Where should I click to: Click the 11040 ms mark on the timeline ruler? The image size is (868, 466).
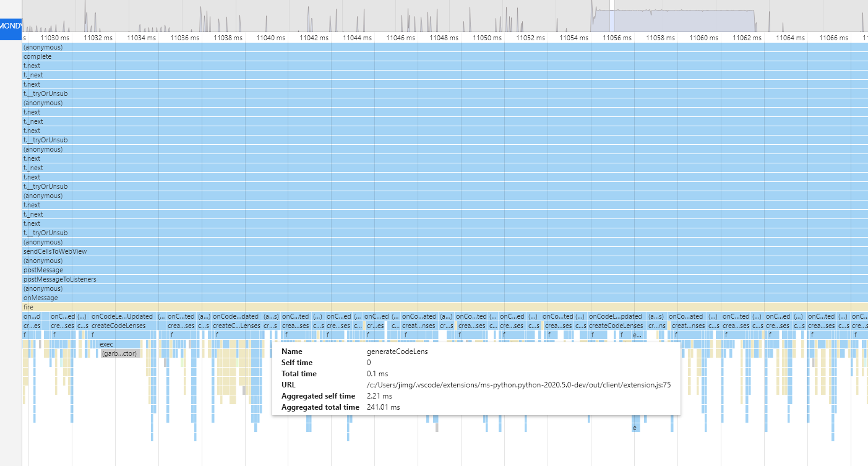coord(270,37)
